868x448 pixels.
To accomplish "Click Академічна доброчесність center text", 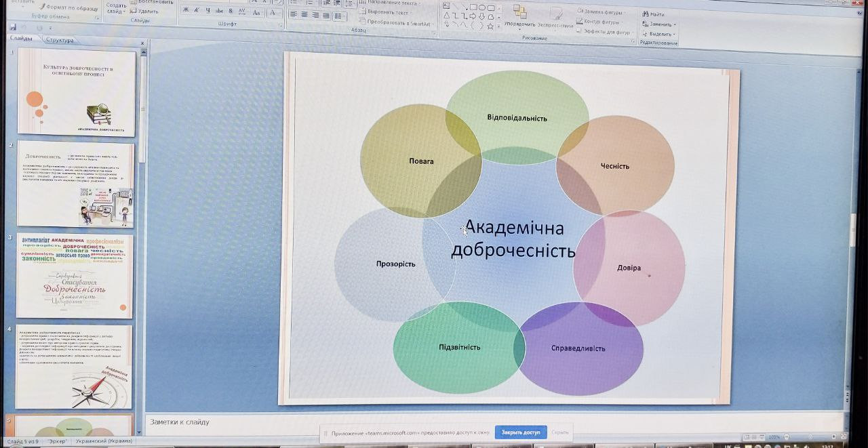I will tap(514, 239).
